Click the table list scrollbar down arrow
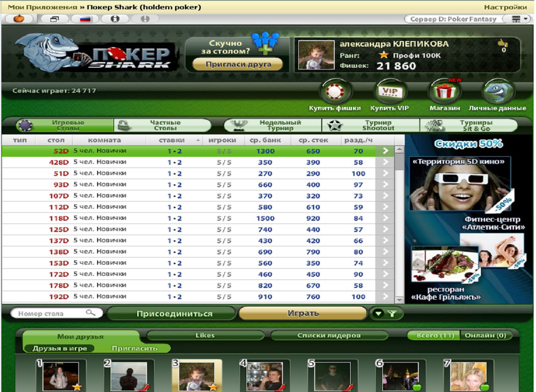The image size is (536, 392). coord(399,300)
